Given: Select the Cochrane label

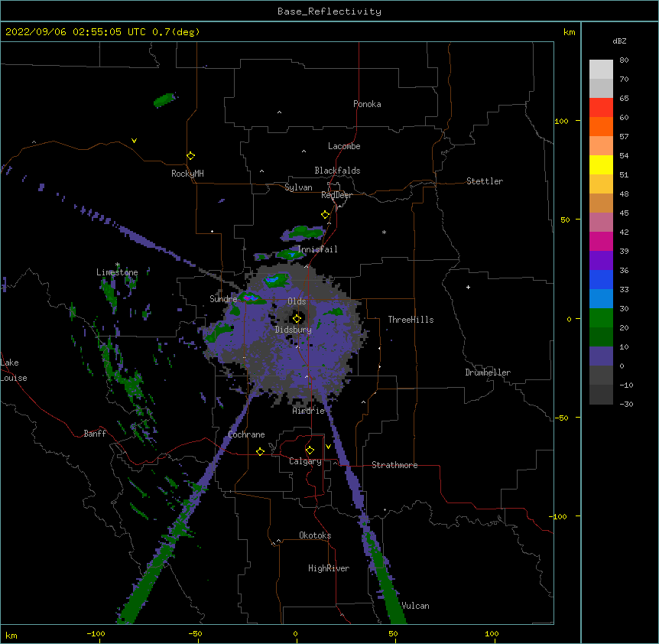Looking at the screenshot, I should coord(246,434).
